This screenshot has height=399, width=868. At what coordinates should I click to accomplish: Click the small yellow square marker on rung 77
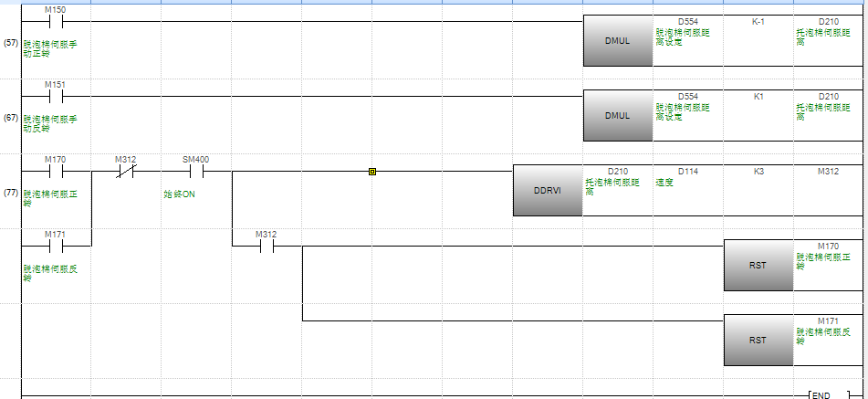coord(372,171)
